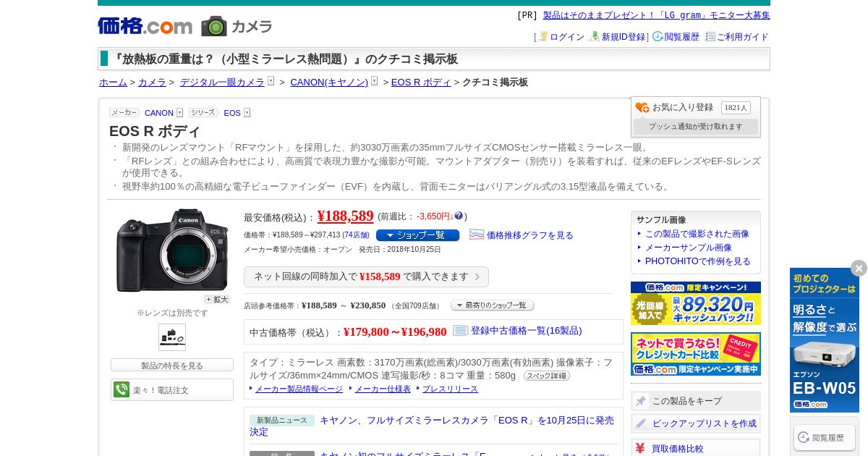Click 楽々！電話注文 button
Image resolution: width=868 pixels, height=456 pixels.
172,389
